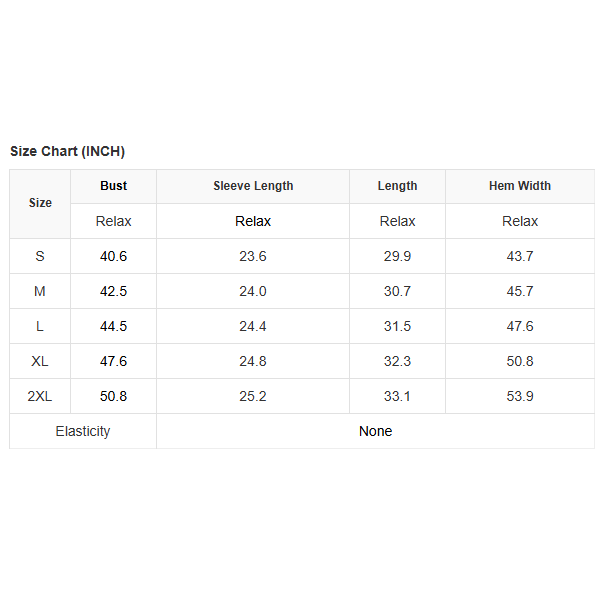The width and height of the screenshot is (606, 606).
Task: Click the Relax label under Hem Width
Action: (519, 221)
